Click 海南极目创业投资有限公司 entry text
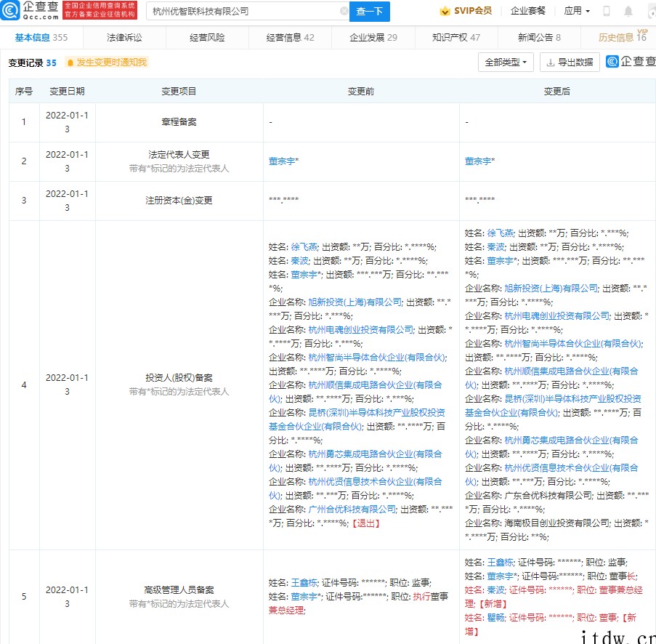 pyautogui.click(x=557, y=523)
